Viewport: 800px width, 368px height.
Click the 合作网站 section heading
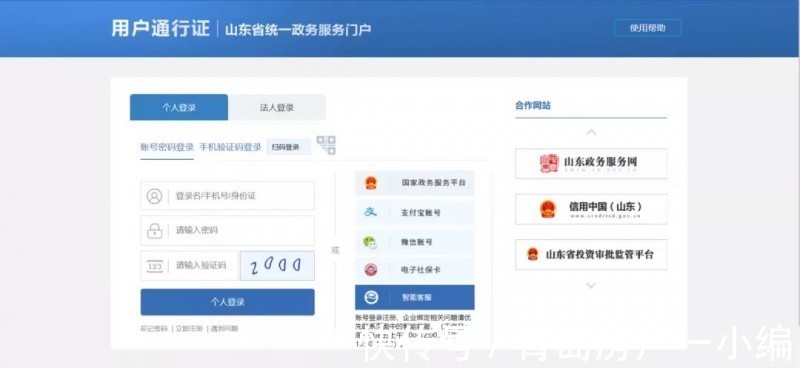click(533, 106)
